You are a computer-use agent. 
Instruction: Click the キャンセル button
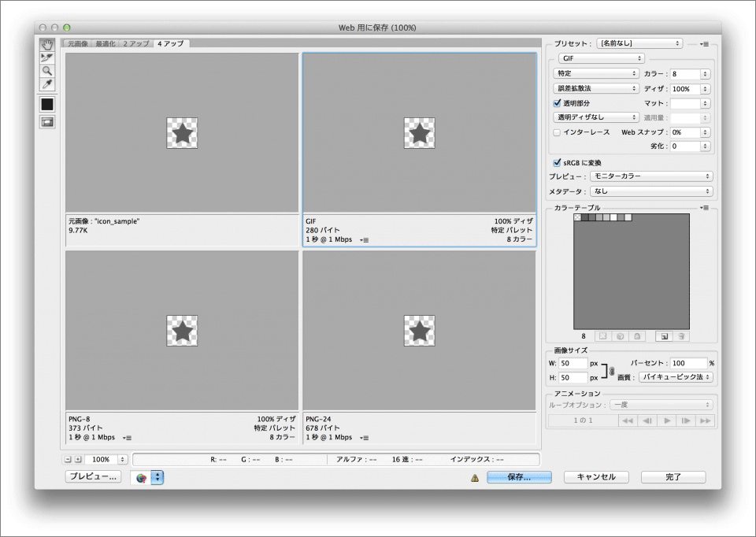pos(596,477)
